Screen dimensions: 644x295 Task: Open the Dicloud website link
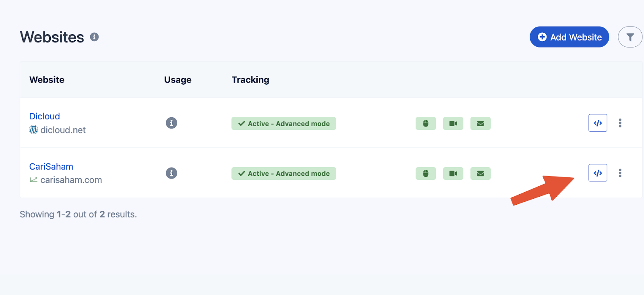coord(45,116)
